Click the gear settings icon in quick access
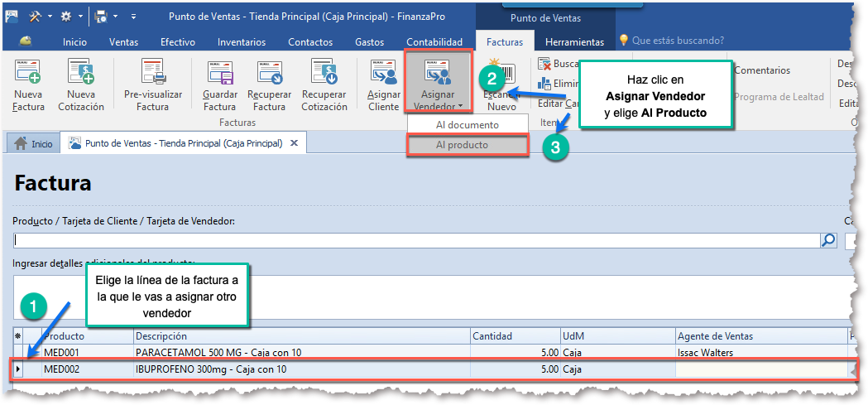 (x=66, y=17)
